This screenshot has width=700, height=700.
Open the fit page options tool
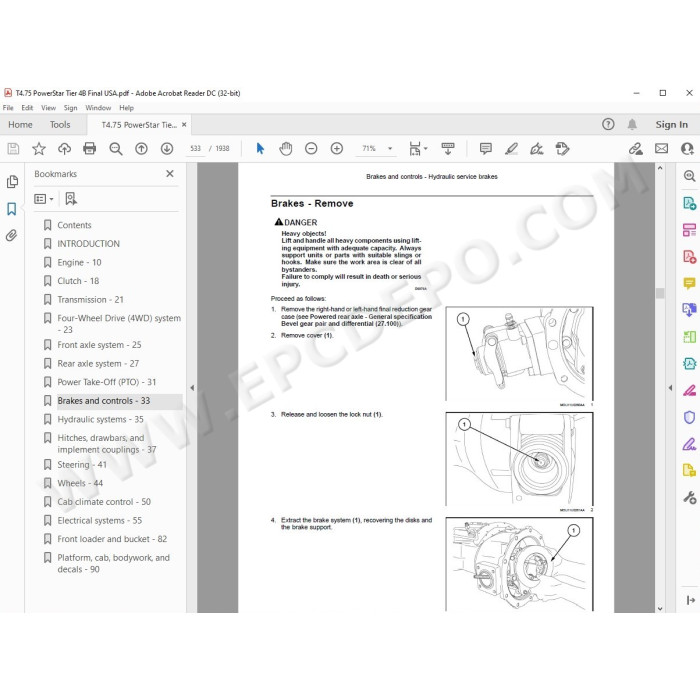(x=418, y=149)
